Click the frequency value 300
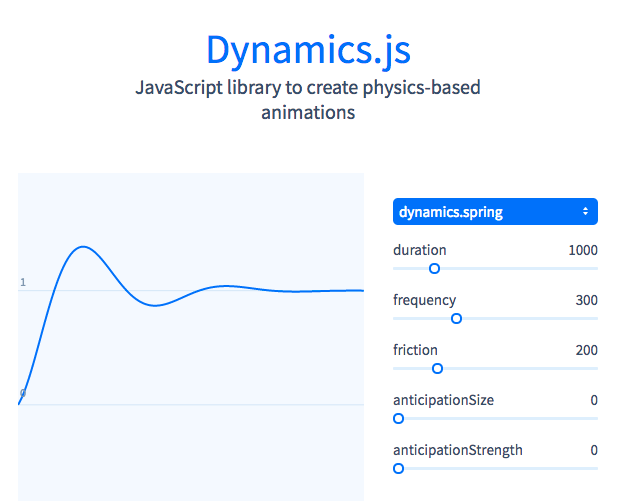The width and height of the screenshot is (635, 501). click(x=586, y=300)
